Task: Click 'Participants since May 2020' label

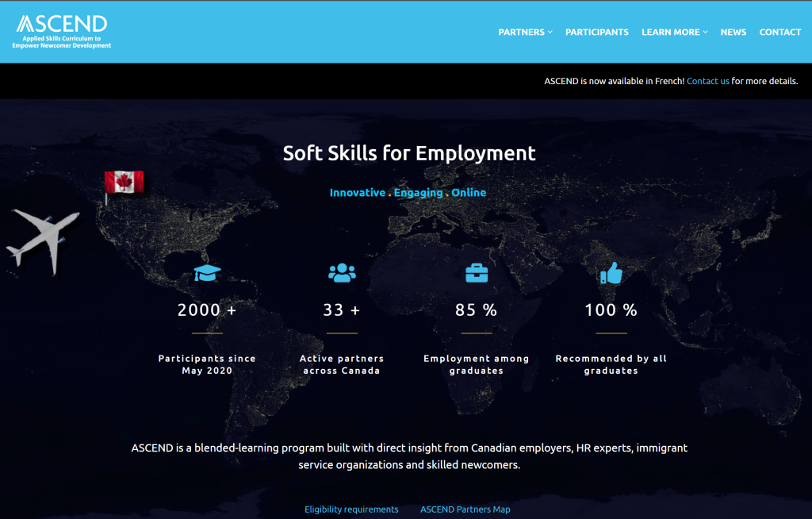Action: click(x=207, y=364)
